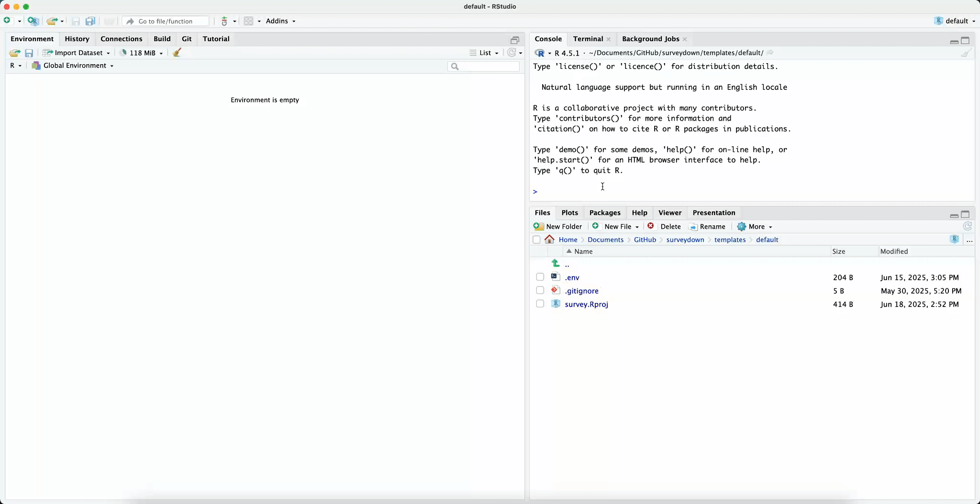The width and height of the screenshot is (980, 504).
Task: Close the Background Jobs tab
Action: click(685, 39)
